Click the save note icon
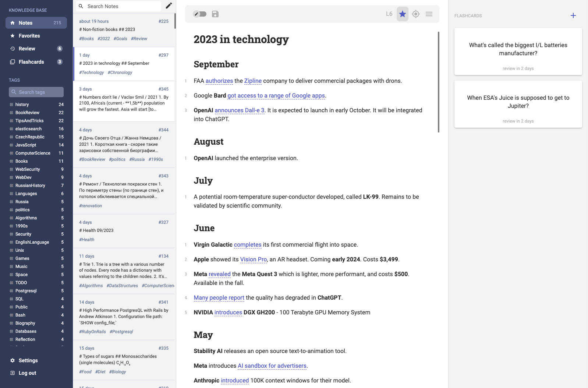This screenshot has height=388, width=588. click(x=215, y=14)
